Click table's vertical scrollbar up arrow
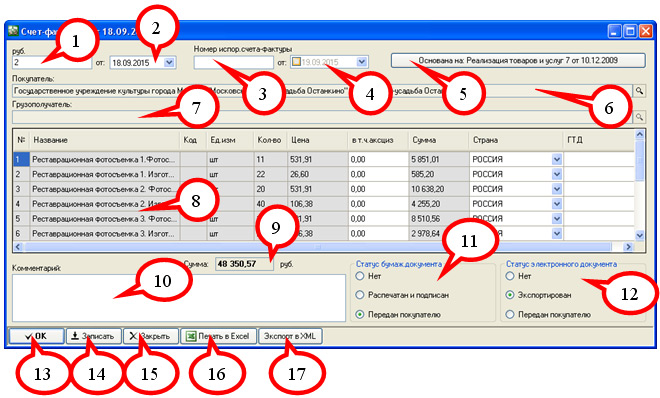The height and width of the screenshot is (398, 660). pos(640,135)
